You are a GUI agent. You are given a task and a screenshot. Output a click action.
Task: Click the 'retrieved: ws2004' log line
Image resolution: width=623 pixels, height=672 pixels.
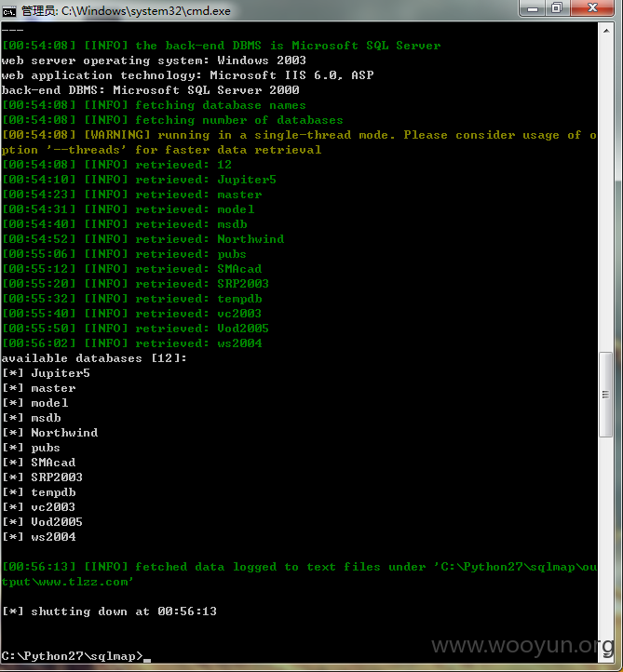tap(131, 343)
